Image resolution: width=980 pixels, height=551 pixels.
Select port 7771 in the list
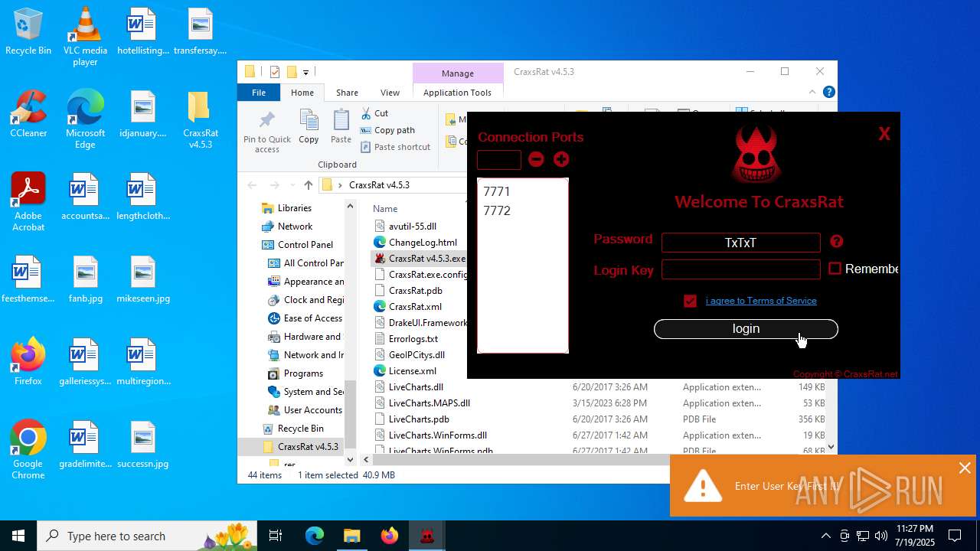click(x=496, y=191)
